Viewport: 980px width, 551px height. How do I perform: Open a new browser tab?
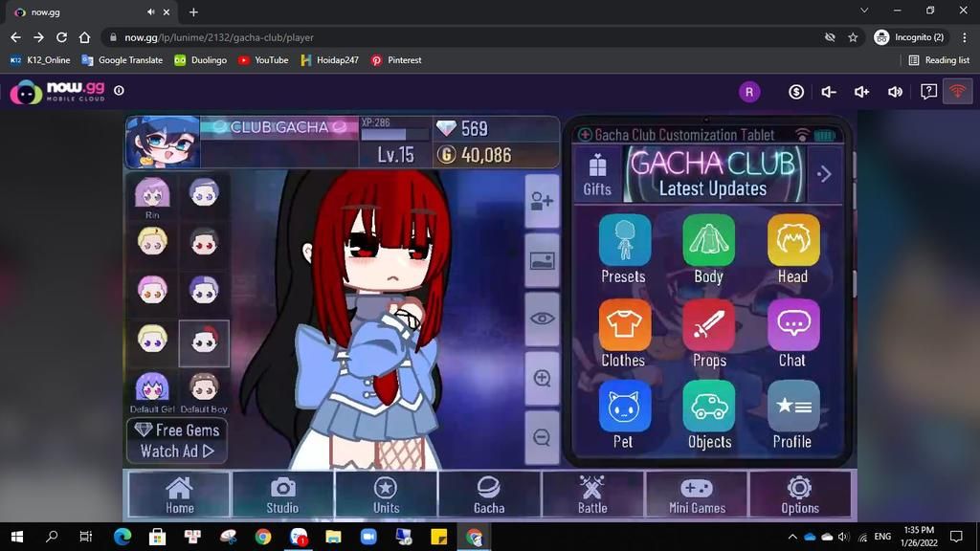point(193,11)
